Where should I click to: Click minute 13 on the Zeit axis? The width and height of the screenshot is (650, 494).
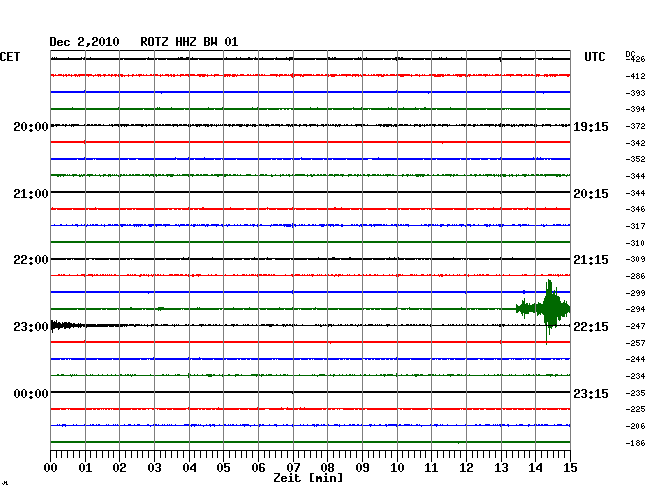[501, 468]
